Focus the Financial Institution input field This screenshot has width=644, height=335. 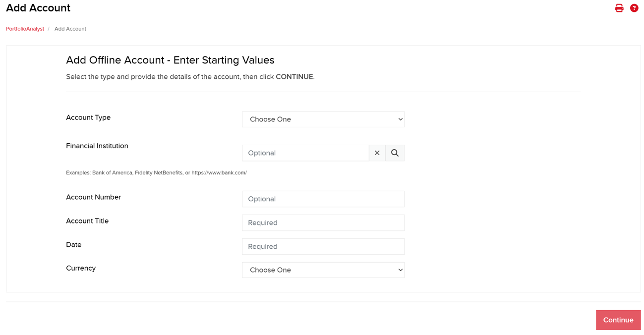pyautogui.click(x=305, y=153)
